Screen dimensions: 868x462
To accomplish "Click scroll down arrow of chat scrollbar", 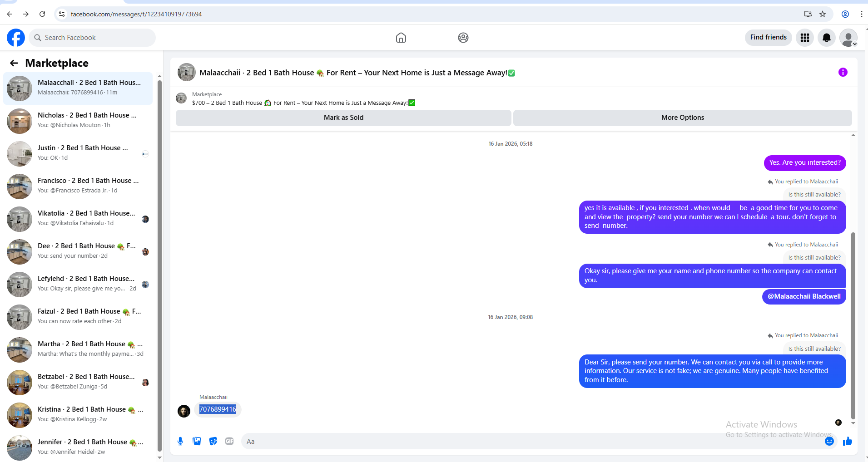I will pyautogui.click(x=853, y=423).
